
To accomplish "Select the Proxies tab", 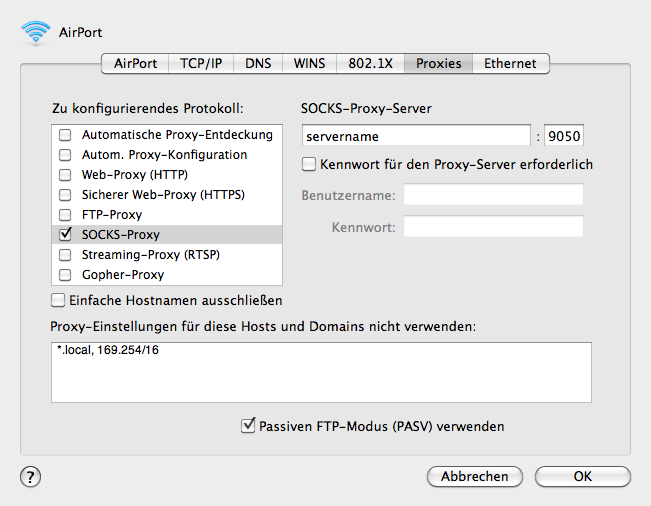I will [438, 64].
